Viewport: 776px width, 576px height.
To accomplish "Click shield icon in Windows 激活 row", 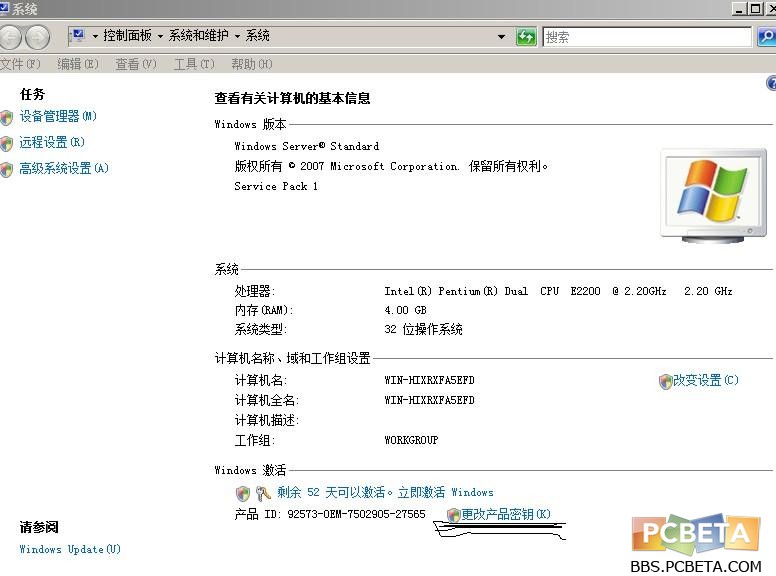I will coord(242,493).
